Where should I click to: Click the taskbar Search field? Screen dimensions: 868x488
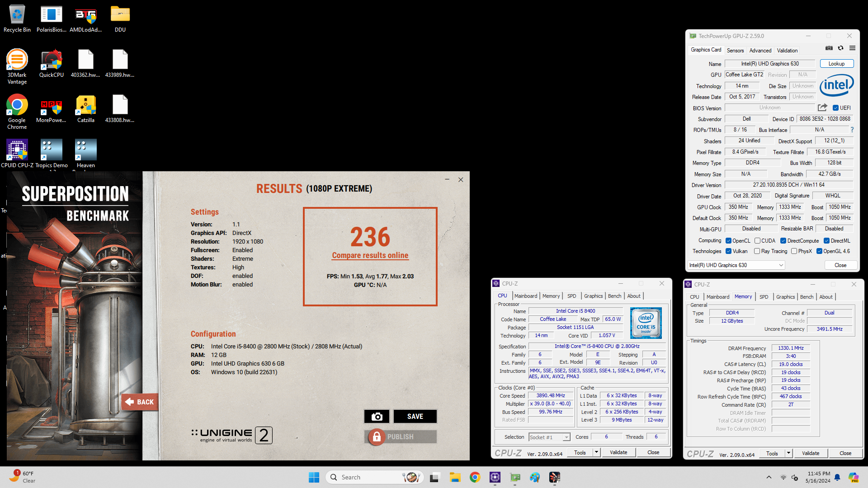click(374, 477)
